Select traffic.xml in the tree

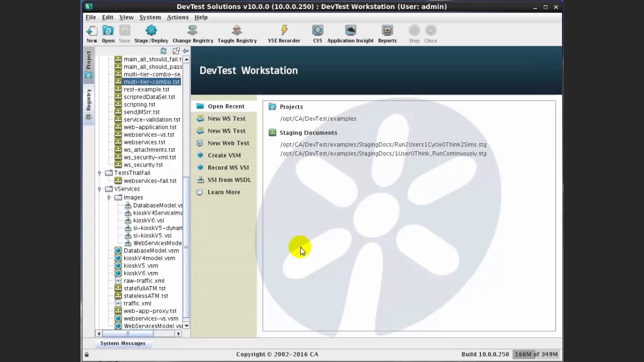click(x=137, y=303)
